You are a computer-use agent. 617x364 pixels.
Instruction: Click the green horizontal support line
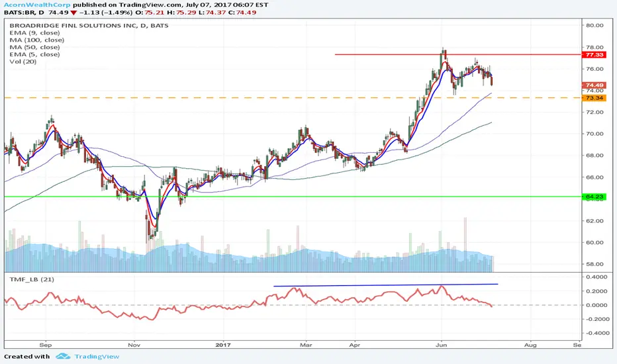point(293,197)
